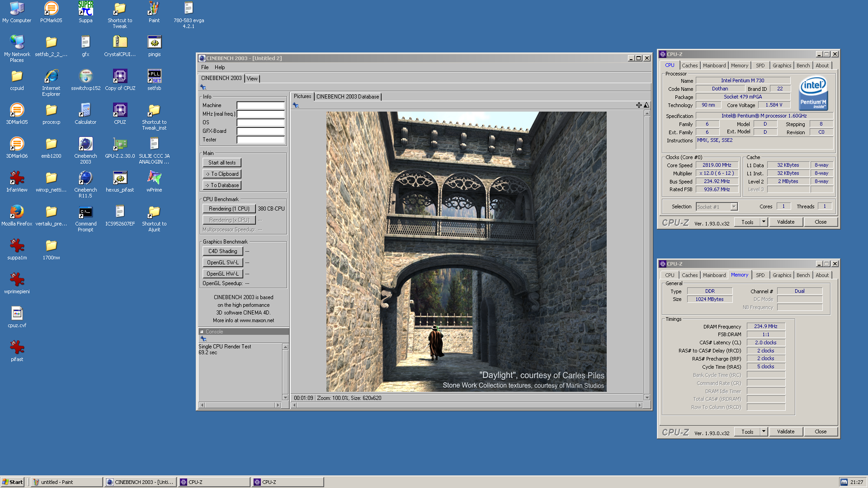
Task: Open Mainboard tab in upper CPU-Z window
Action: (714, 66)
